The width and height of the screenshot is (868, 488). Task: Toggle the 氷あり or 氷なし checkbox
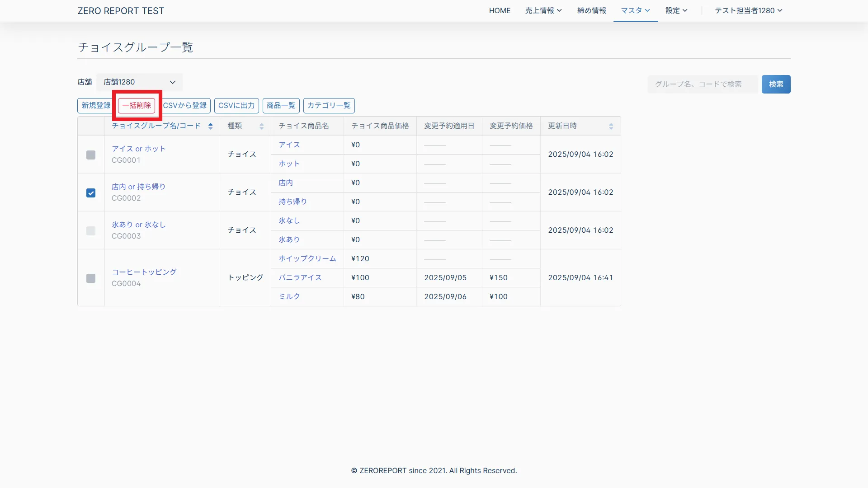tap(91, 231)
